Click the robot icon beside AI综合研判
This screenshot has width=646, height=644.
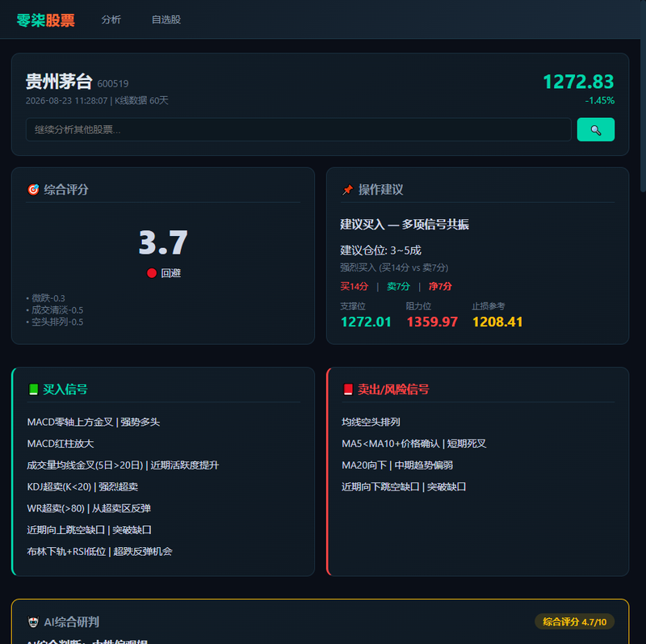tap(33, 621)
